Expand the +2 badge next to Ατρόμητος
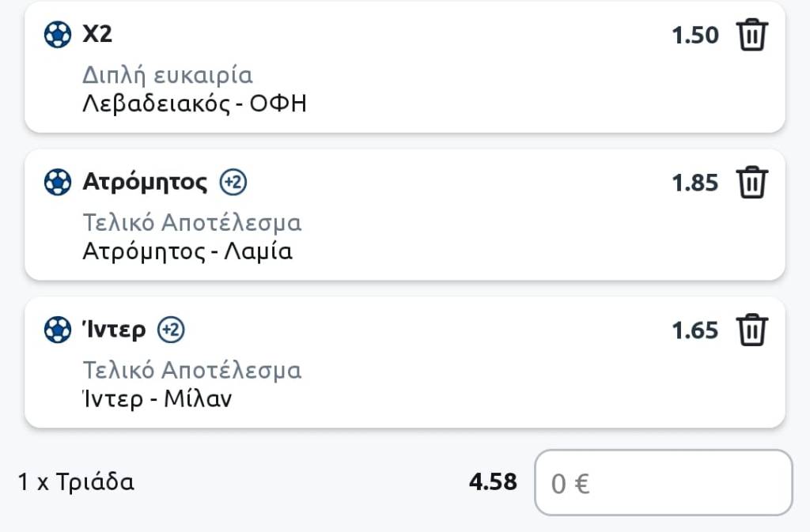This screenshot has height=532, width=810. pos(234,183)
